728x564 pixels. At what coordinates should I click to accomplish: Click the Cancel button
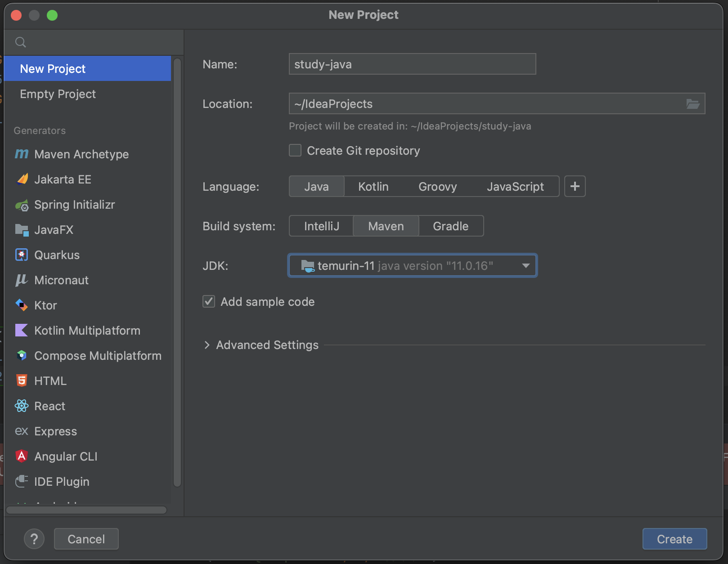click(x=86, y=539)
